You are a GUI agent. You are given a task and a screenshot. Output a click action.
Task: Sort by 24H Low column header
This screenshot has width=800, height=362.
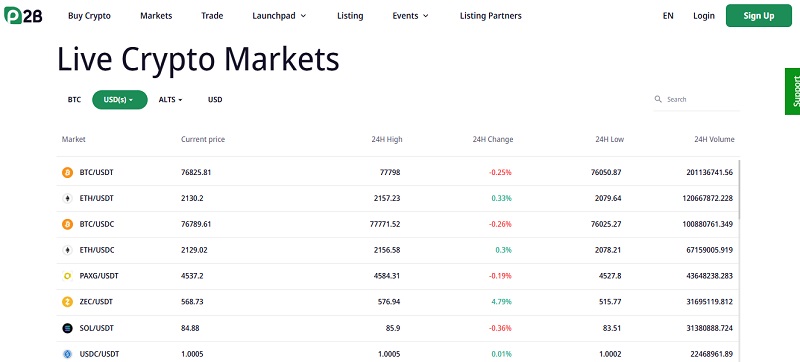coord(609,139)
